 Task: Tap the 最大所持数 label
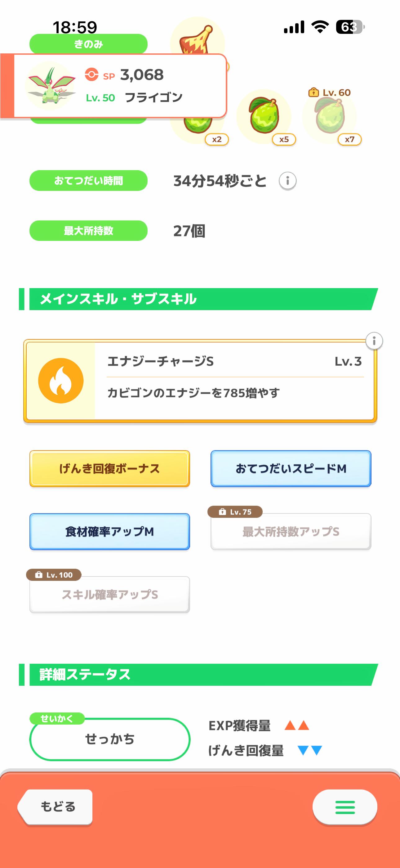click(89, 231)
